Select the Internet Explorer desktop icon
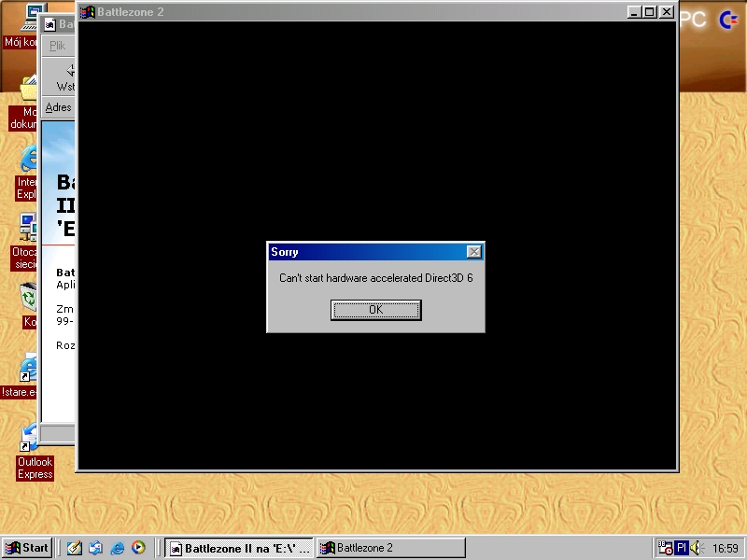Screen dimensions: 747x560 tap(27, 173)
